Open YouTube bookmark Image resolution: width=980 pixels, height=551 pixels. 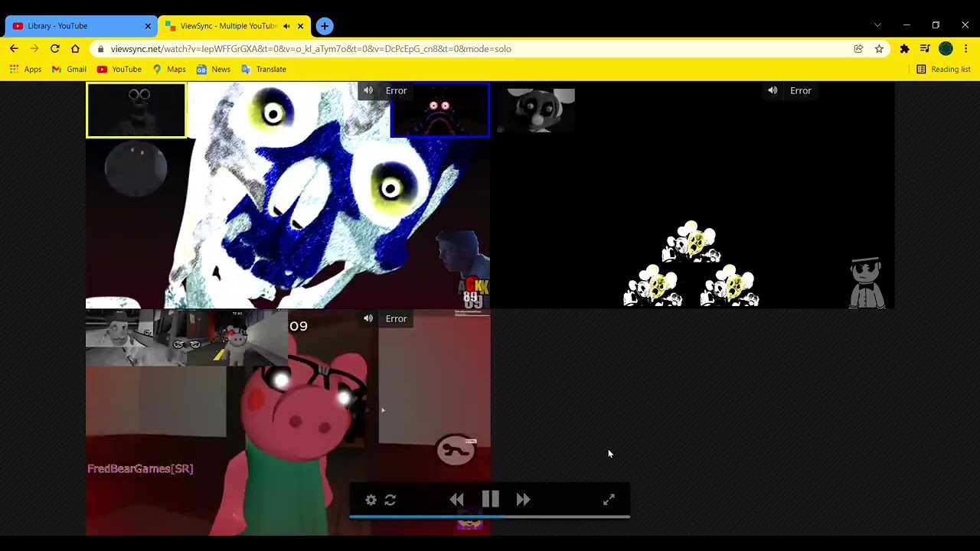click(119, 69)
